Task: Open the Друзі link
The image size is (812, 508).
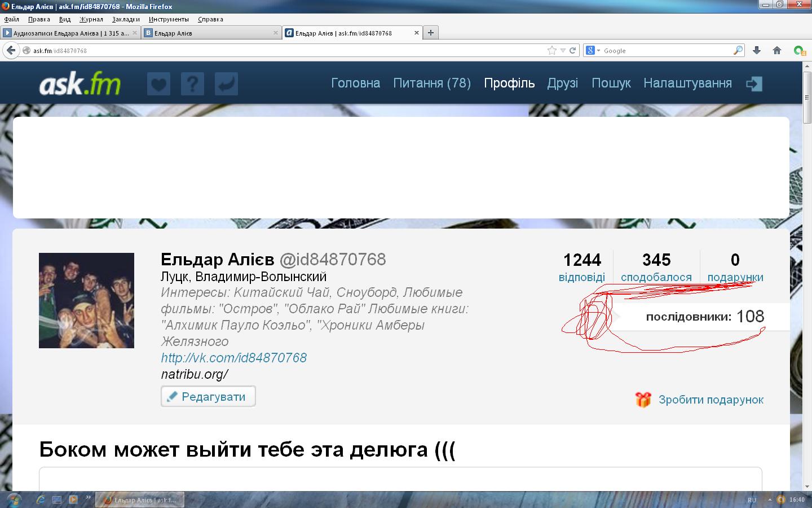Action: click(563, 83)
